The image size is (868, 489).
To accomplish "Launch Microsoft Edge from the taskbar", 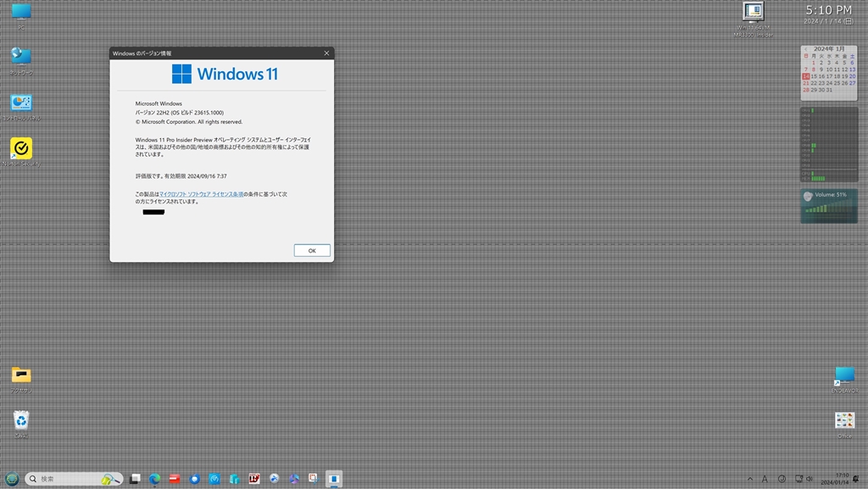I will tap(154, 479).
